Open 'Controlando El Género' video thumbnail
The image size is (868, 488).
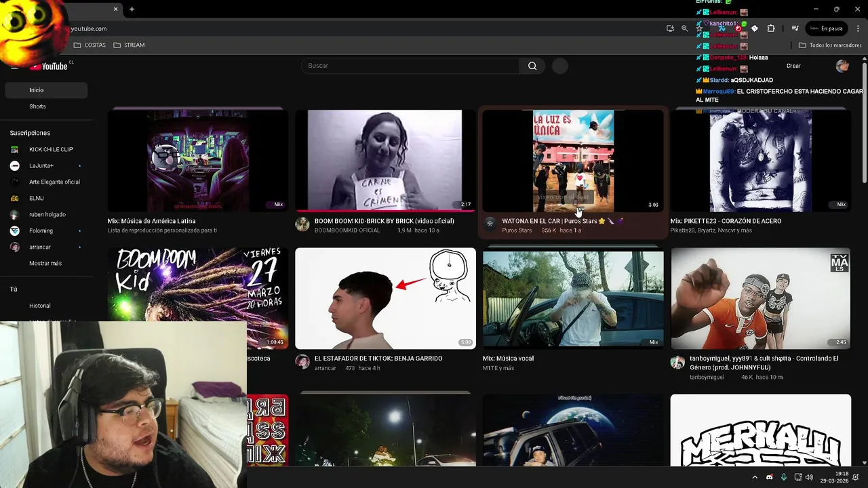tap(761, 298)
